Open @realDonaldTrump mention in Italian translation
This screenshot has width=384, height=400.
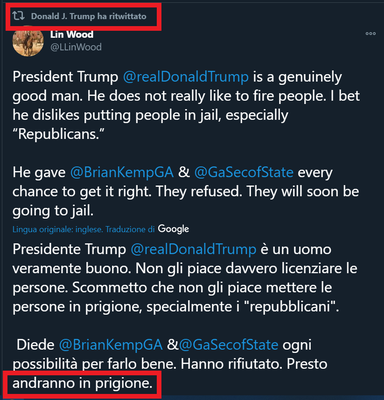193,249
